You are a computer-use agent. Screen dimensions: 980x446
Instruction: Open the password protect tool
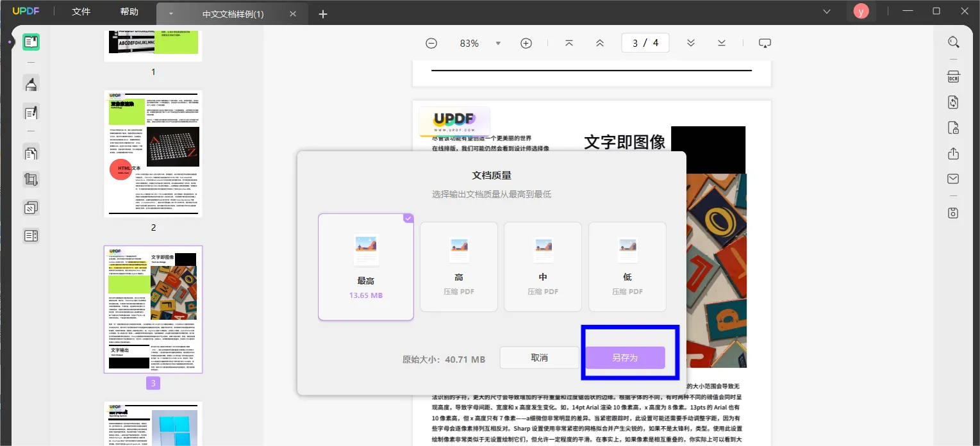pyautogui.click(x=954, y=128)
